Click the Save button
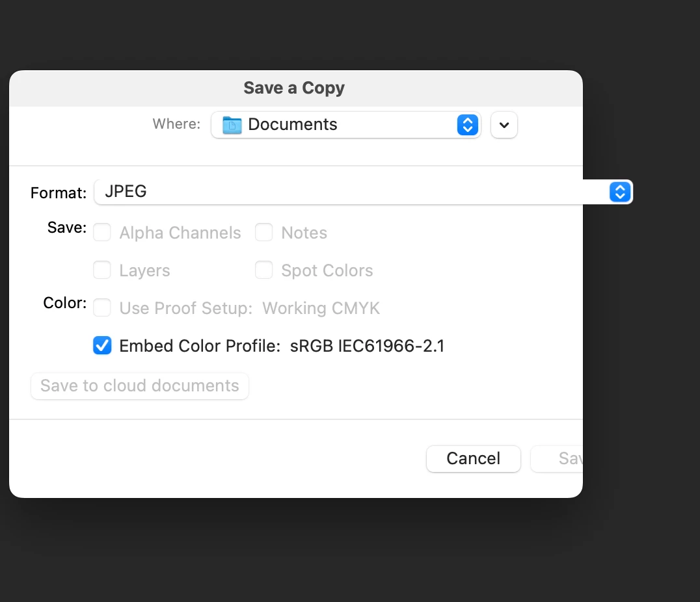Screen dimensions: 700x602 (x=557, y=458)
